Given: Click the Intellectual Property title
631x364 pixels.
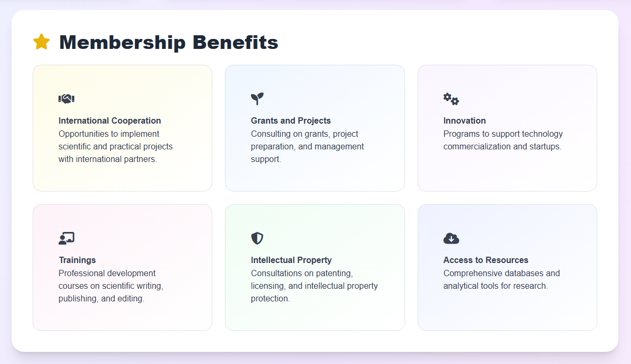Looking at the screenshot, I should pos(291,260).
